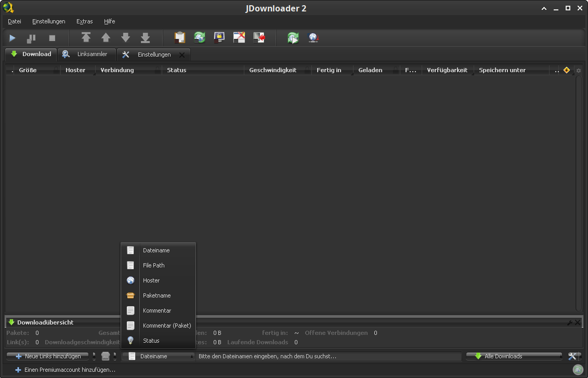Choose Paketname in the popup list
Viewport: 588px width, 378px height.
point(158,295)
